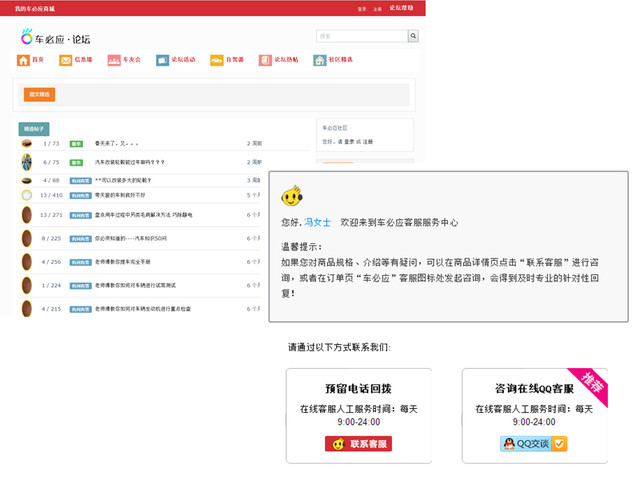Viewport: 640px width, 480px height.
Task: Click the 首页 home icon in forum nav
Action: (x=23, y=60)
